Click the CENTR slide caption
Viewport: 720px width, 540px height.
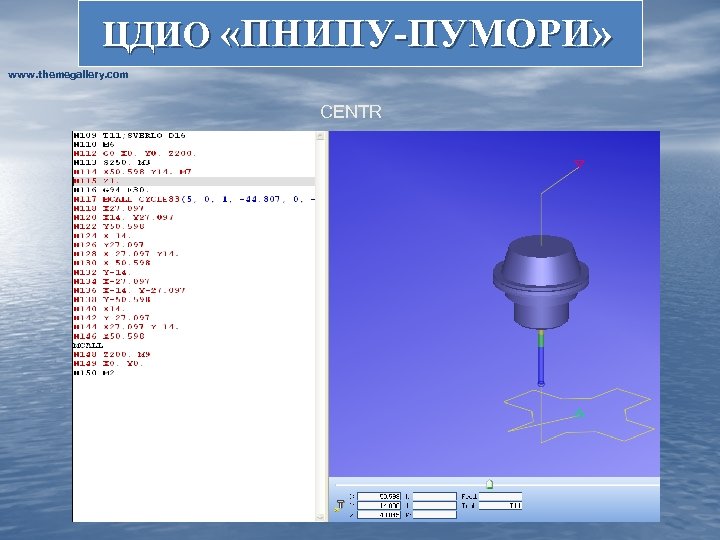tap(351, 112)
